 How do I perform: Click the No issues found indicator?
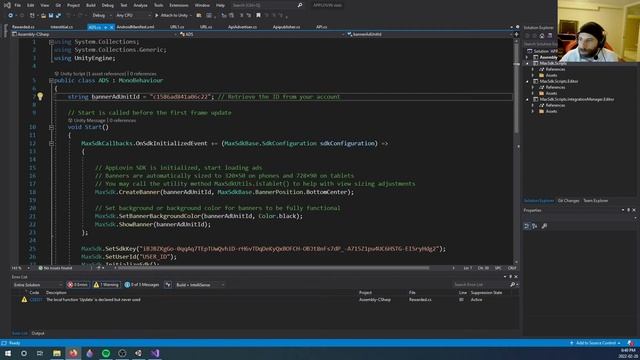coord(55,268)
